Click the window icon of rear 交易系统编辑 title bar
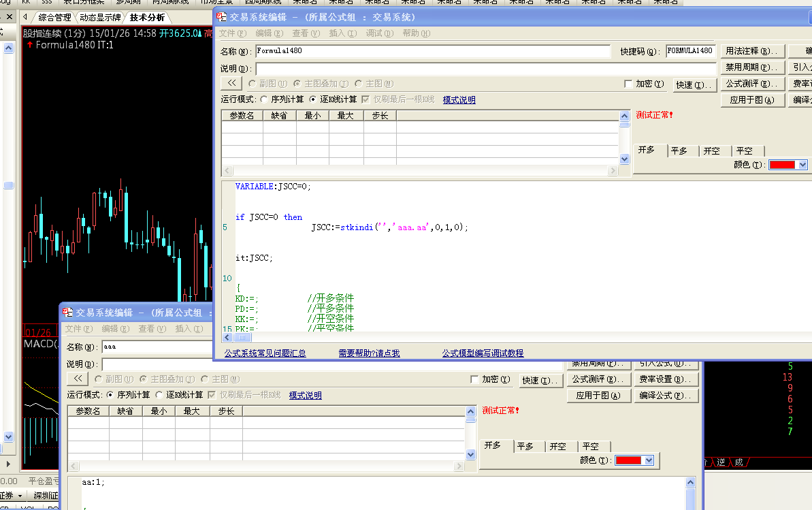 tap(68, 313)
